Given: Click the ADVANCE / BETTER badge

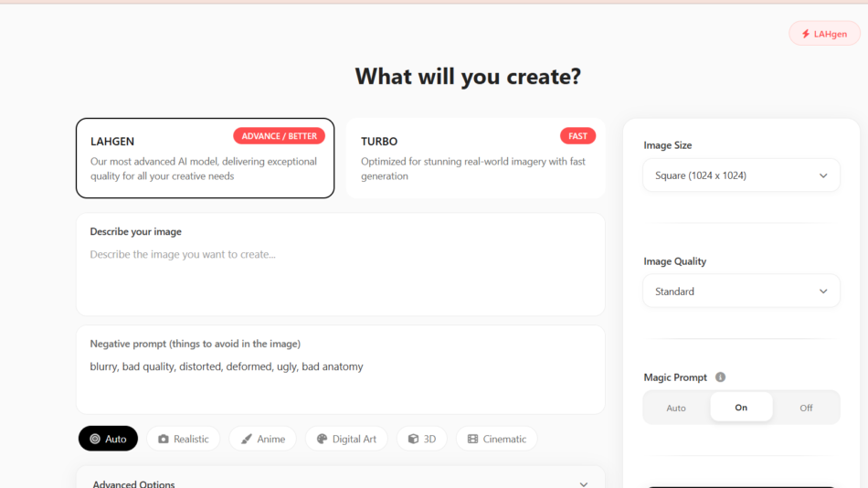Looking at the screenshot, I should coord(279,136).
